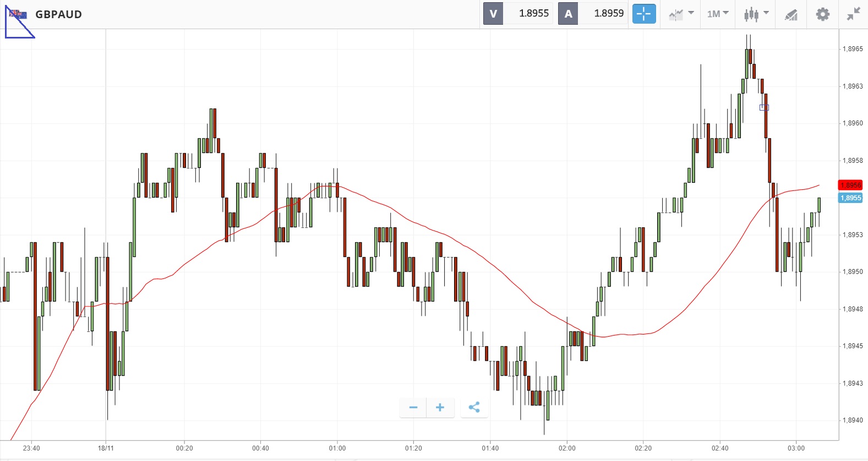This screenshot has height=461, width=868.
Task: Open the chart settings gear
Action: tap(822, 14)
